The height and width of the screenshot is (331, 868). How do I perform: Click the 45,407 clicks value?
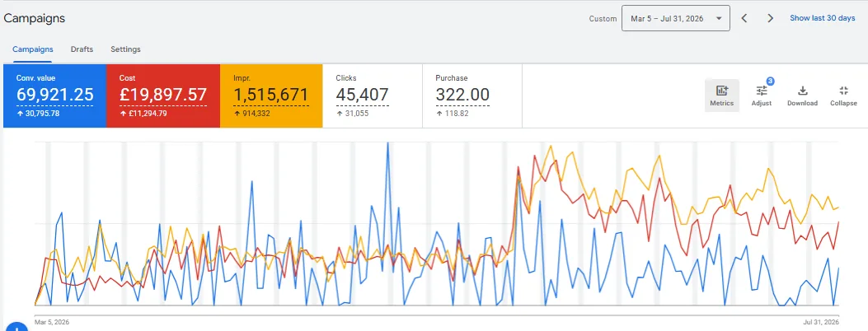(362, 95)
